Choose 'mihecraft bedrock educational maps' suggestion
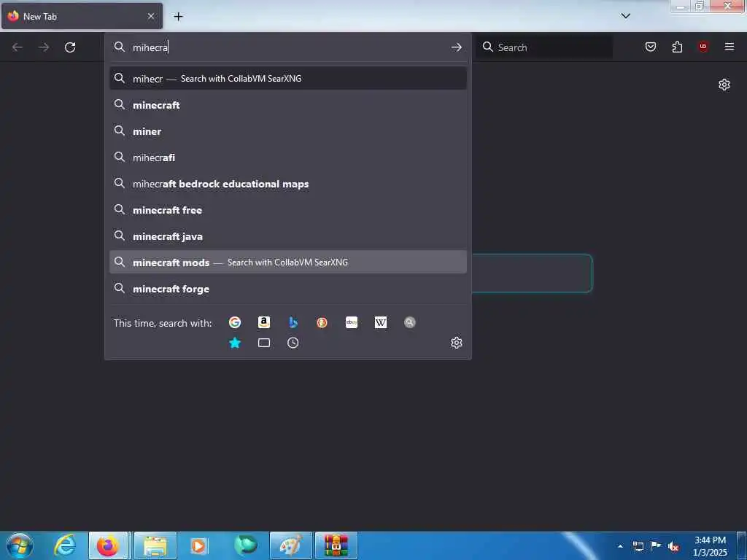 (287, 183)
